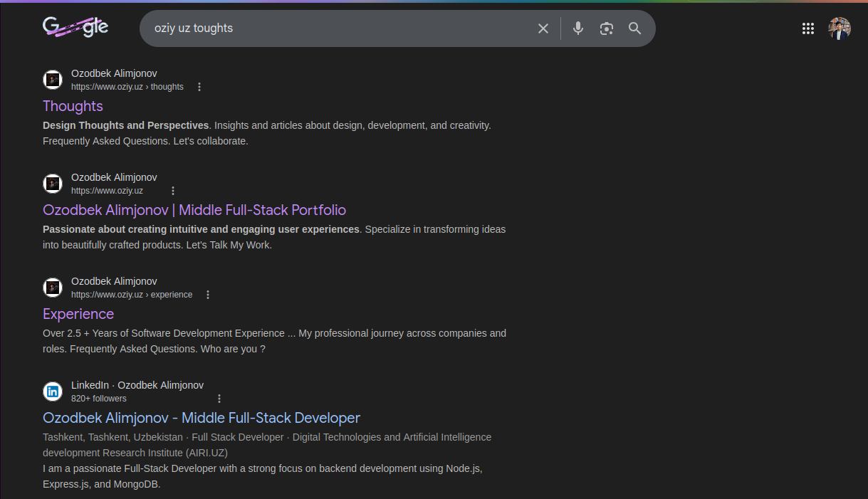This screenshot has width=868, height=499.
Task: Click the Google logo
Action: (75, 27)
